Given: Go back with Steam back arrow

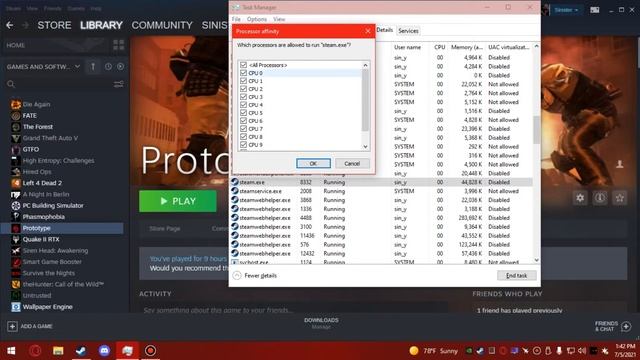Looking at the screenshot, I should pos(10,25).
